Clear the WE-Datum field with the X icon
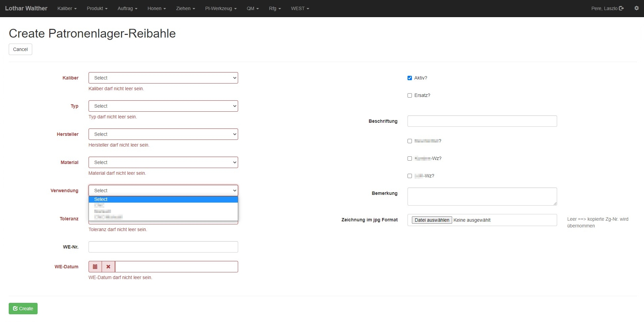The width and height of the screenshot is (644, 325). pyautogui.click(x=108, y=267)
